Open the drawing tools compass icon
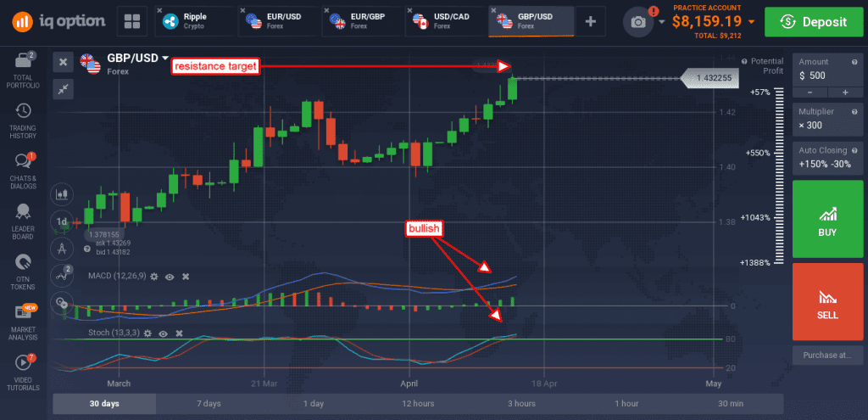Image resolution: width=868 pixels, height=420 pixels. pos(61,249)
